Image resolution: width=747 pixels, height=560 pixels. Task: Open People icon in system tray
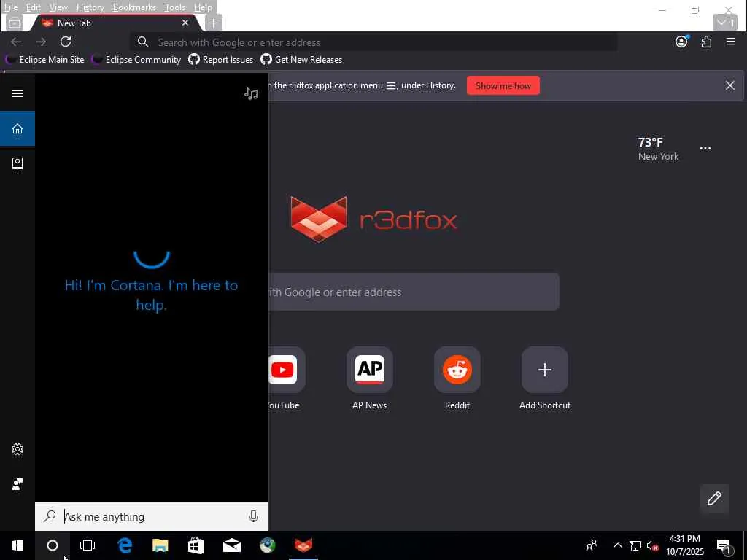tap(592, 545)
